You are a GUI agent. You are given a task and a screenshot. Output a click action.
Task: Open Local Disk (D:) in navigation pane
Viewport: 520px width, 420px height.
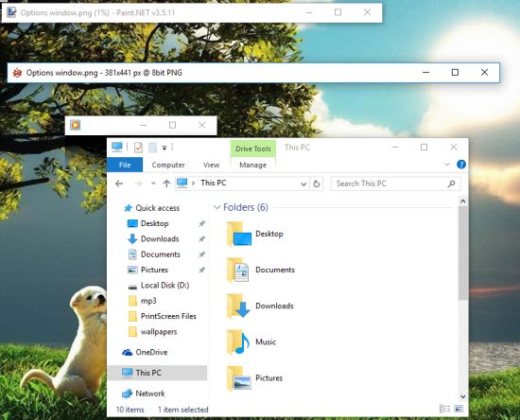[165, 286]
